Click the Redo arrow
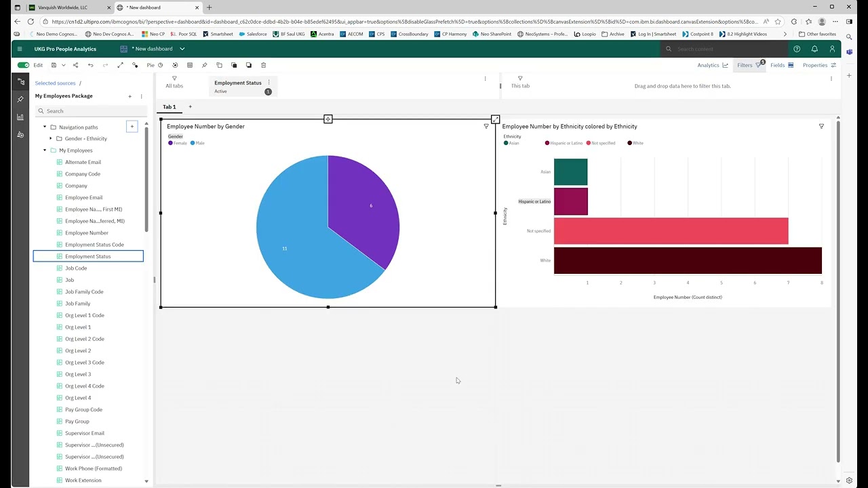868x488 pixels. pos(105,65)
